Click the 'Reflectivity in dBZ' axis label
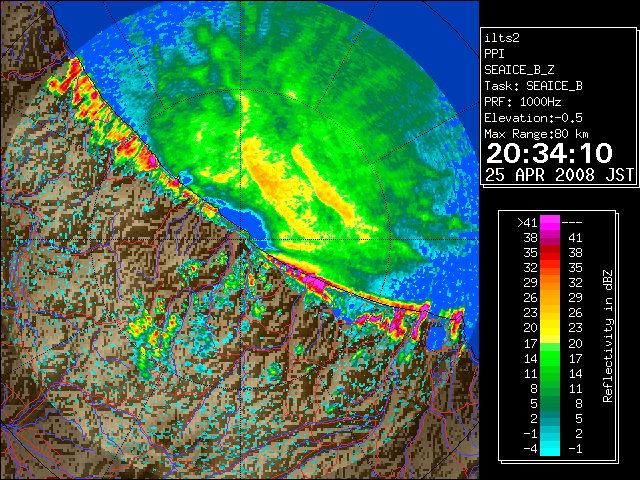 coord(608,336)
